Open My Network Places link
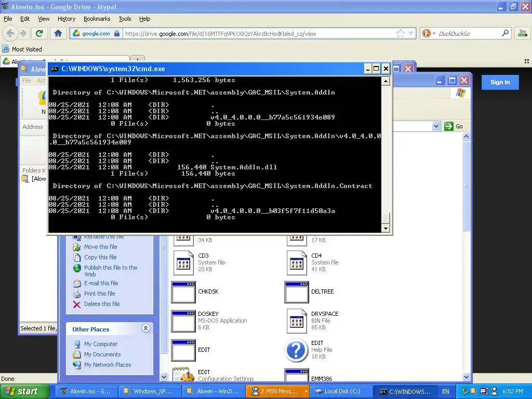The image size is (532, 399). point(108,365)
